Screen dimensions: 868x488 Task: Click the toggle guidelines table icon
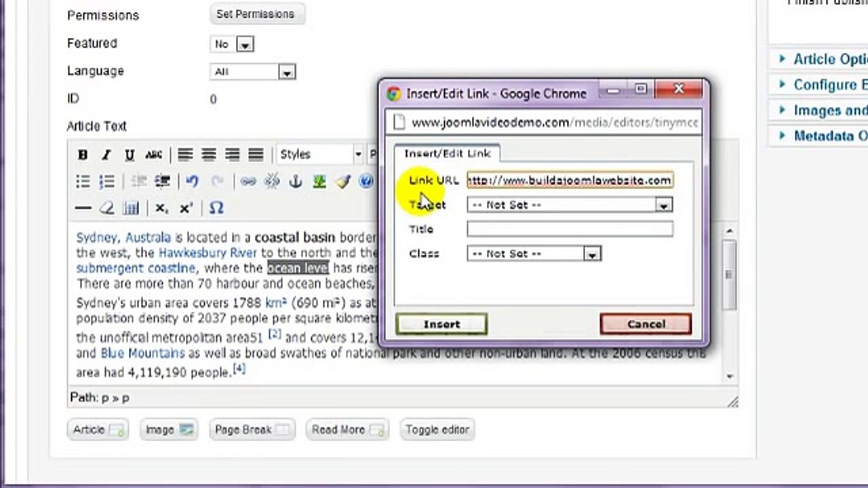point(131,209)
